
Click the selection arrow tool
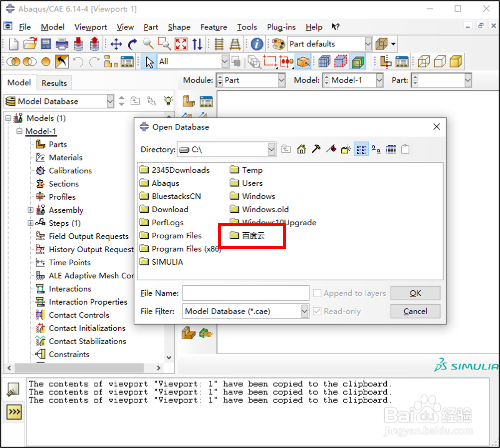(x=149, y=61)
